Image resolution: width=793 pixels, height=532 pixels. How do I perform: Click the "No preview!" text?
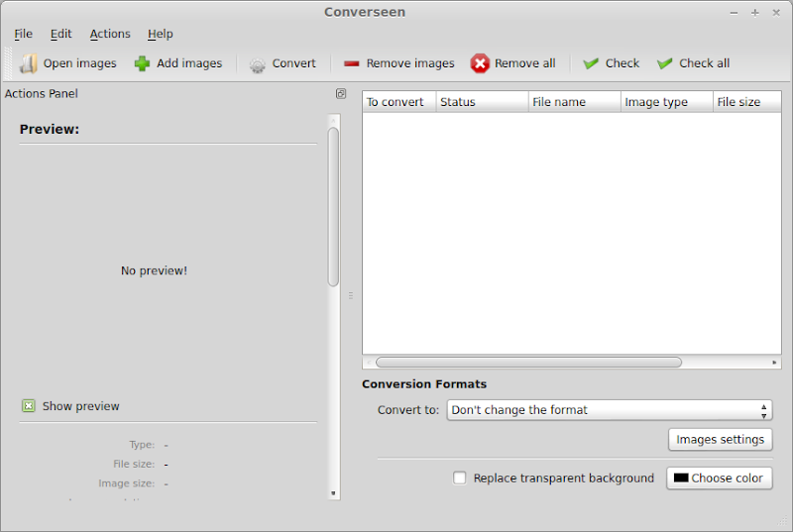coord(154,270)
